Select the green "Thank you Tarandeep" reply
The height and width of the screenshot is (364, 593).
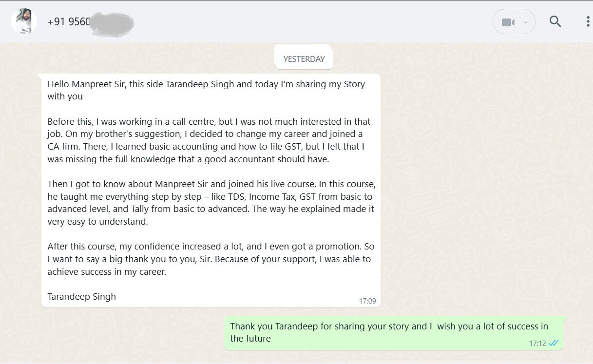point(389,332)
